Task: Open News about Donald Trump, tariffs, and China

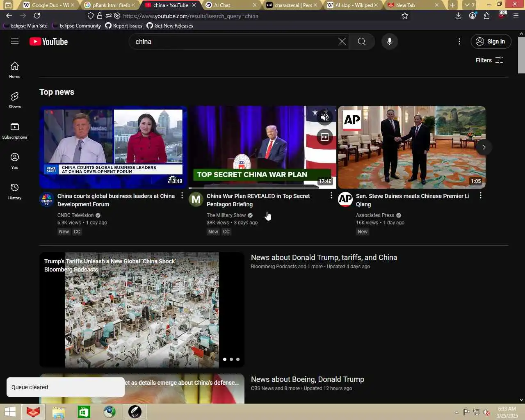Action: [x=324, y=258]
